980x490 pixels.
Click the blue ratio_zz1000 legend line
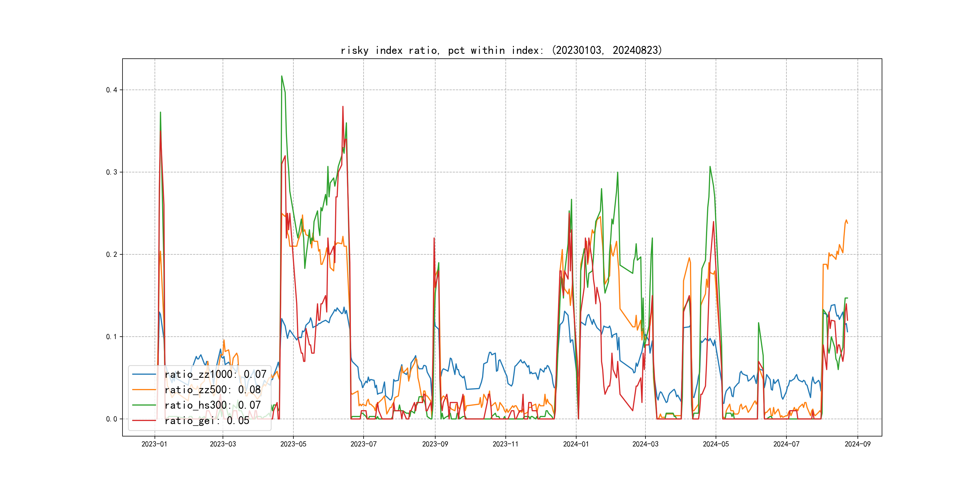[x=144, y=374]
